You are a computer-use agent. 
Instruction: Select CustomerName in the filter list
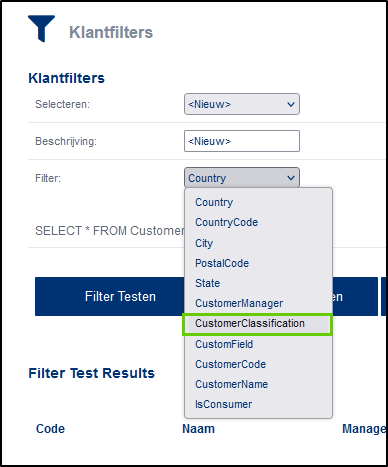pos(231,384)
